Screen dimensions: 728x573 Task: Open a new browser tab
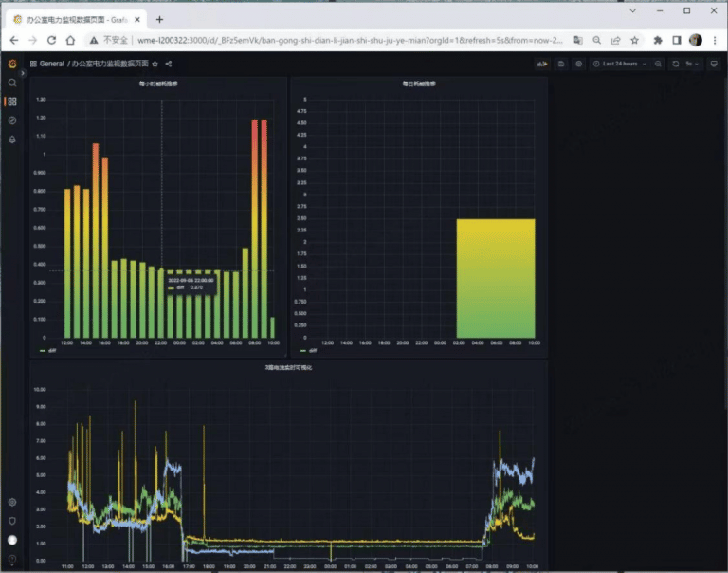coord(159,19)
